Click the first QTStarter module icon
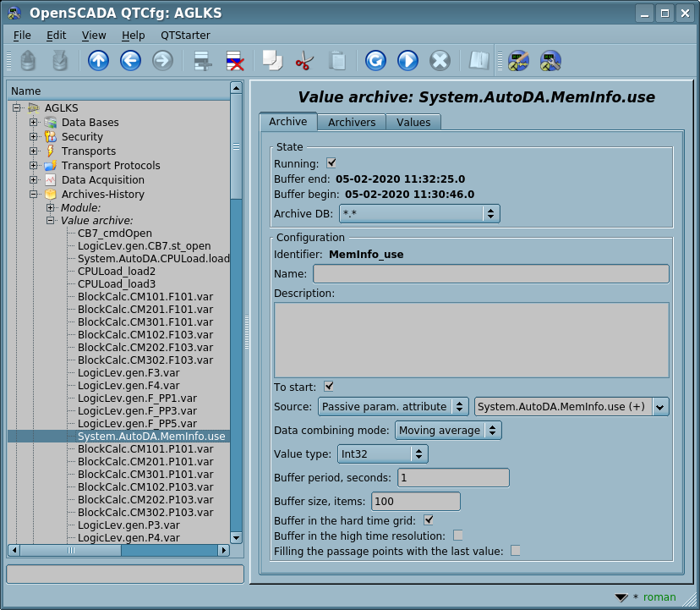Viewport: 700px width, 610px height. point(518,61)
